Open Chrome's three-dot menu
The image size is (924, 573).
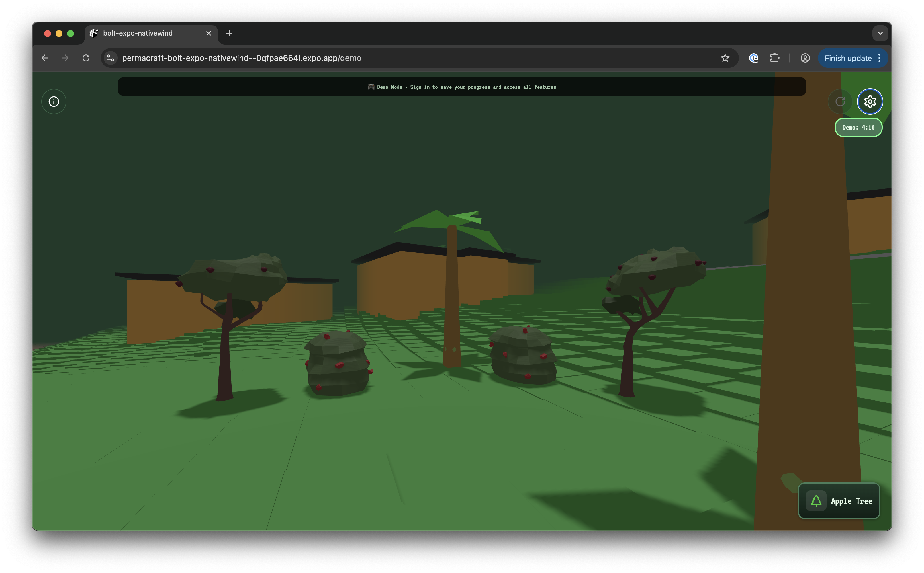879,58
